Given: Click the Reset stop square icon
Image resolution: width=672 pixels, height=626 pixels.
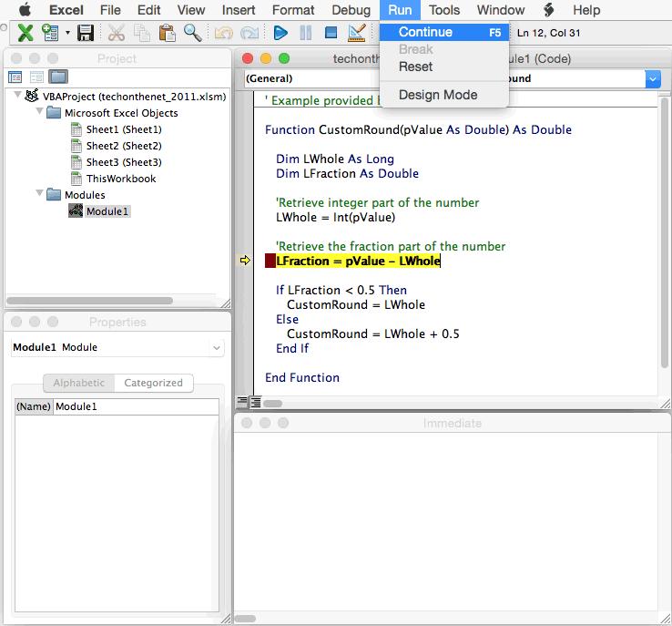Looking at the screenshot, I should (x=331, y=33).
